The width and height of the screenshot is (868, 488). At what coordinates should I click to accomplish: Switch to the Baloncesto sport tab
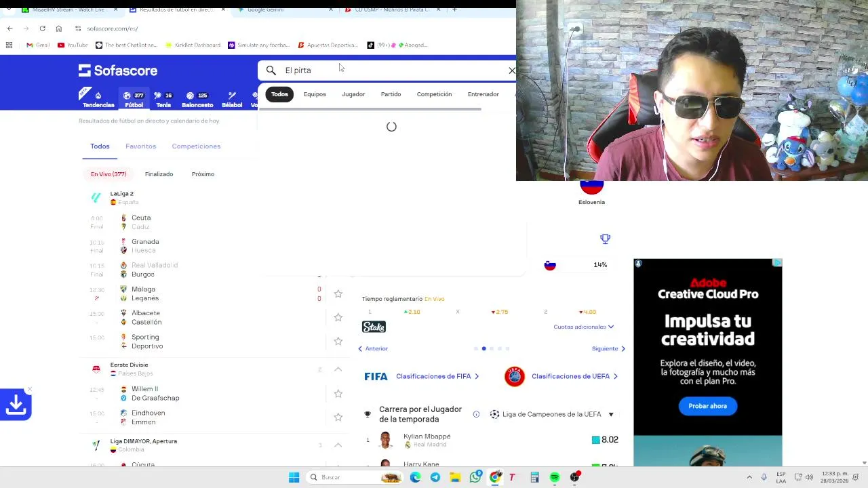[197, 100]
